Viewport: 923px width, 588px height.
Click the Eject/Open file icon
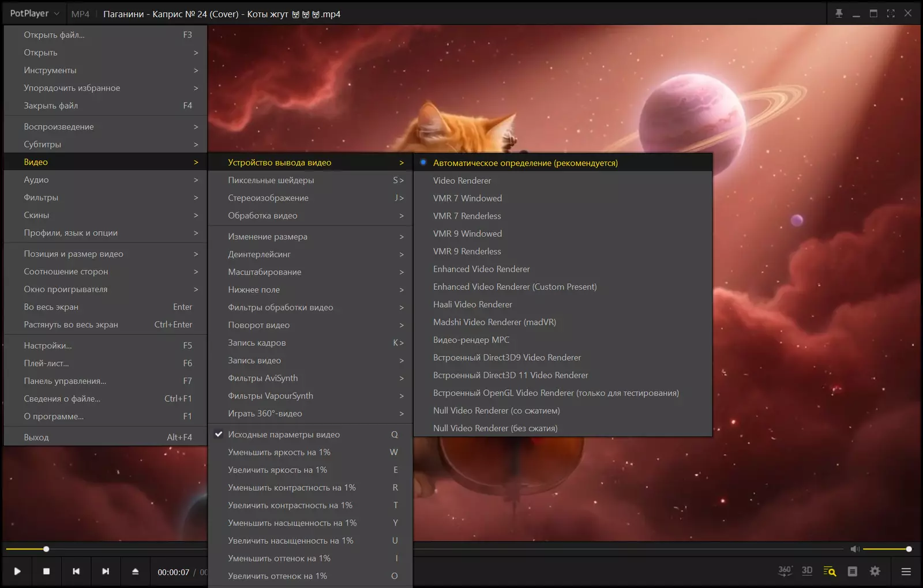[136, 571]
